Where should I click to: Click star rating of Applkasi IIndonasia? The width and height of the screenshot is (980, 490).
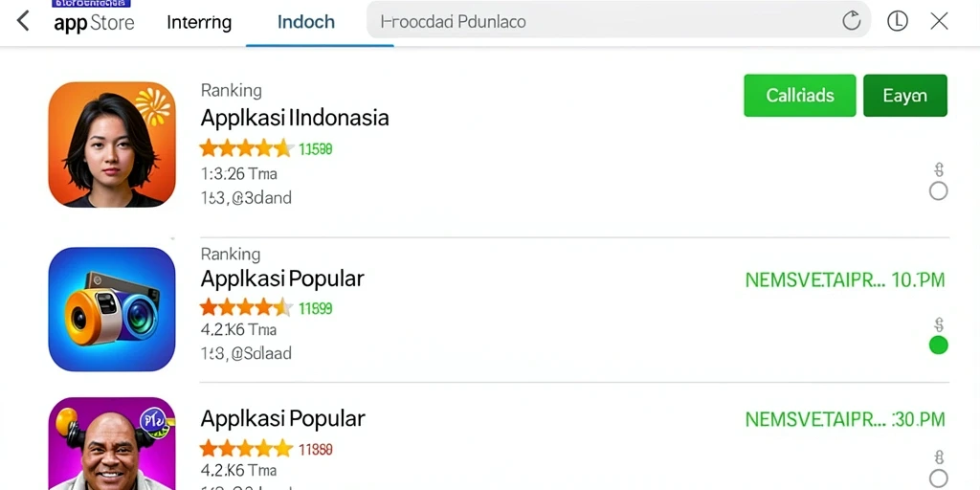[x=246, y=148]
